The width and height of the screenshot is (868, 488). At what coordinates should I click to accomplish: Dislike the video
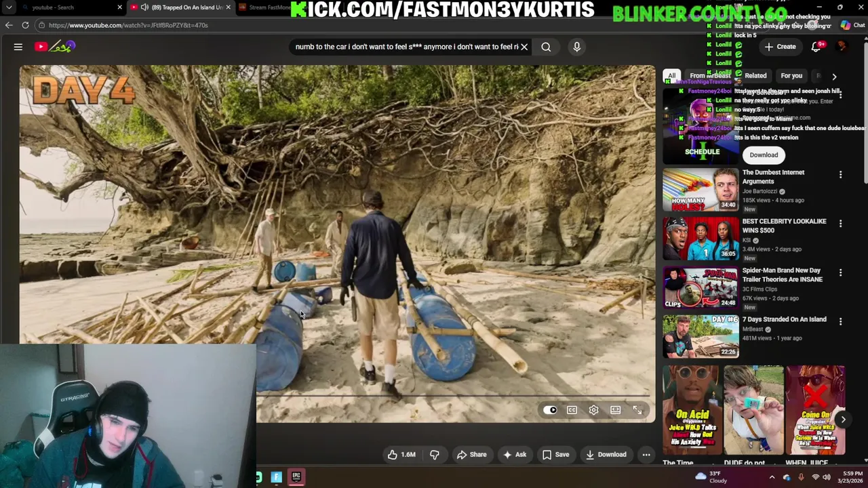coord(435,455)
